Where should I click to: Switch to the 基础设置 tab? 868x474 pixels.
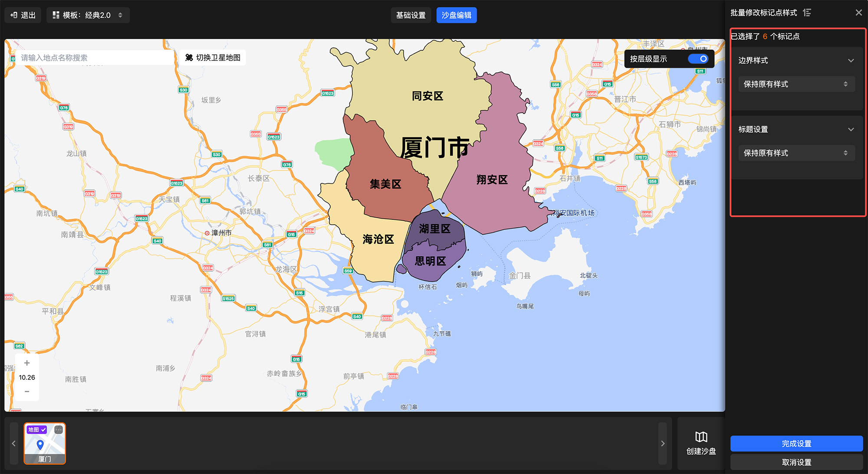[411, 15]
